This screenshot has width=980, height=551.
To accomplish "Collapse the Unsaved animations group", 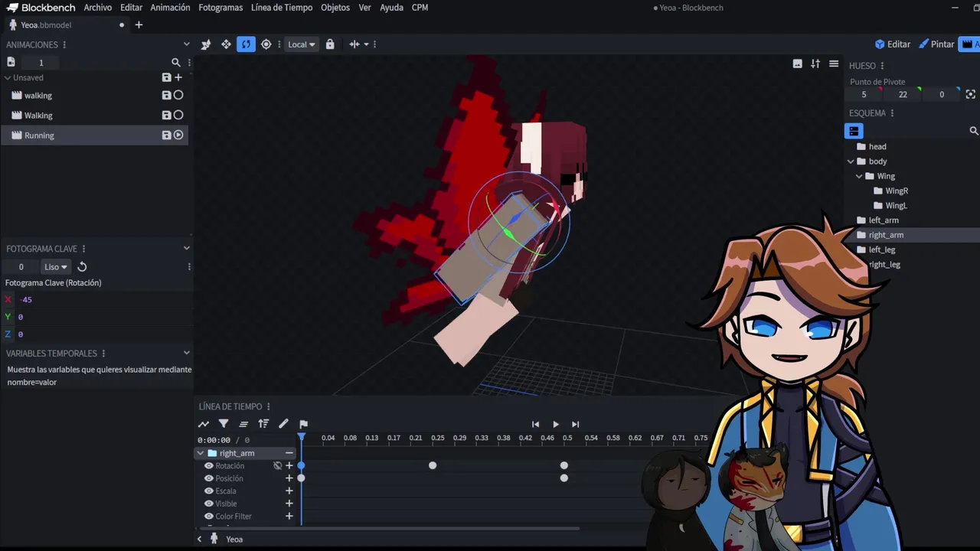I will click(x=8, y=77).
